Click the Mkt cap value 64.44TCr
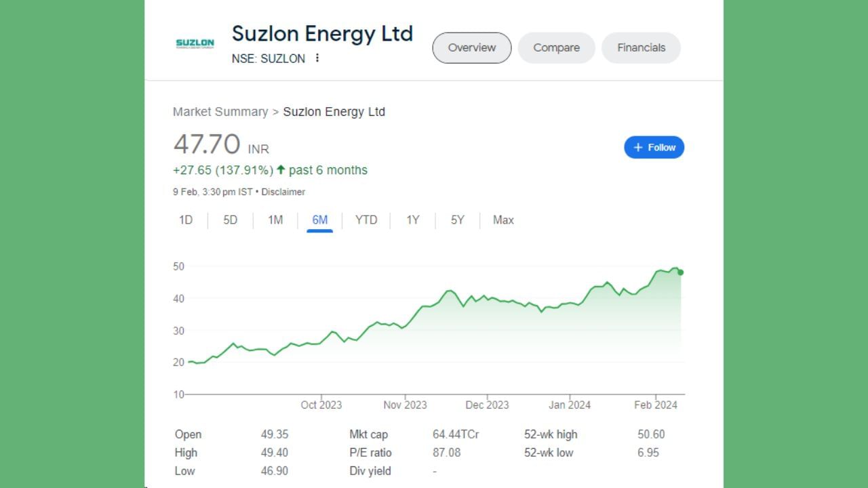The image size is (868, 488). 456,434
